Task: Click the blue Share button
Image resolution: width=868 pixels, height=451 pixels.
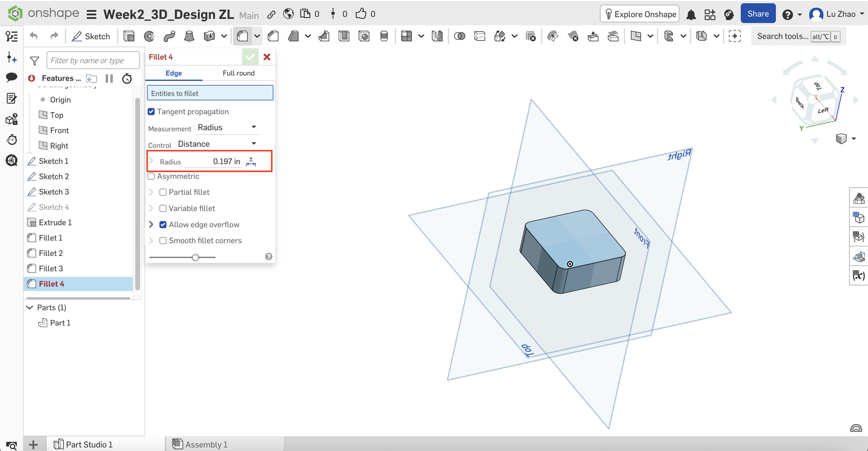Action: pyautogui.click(x=757, y=14)
